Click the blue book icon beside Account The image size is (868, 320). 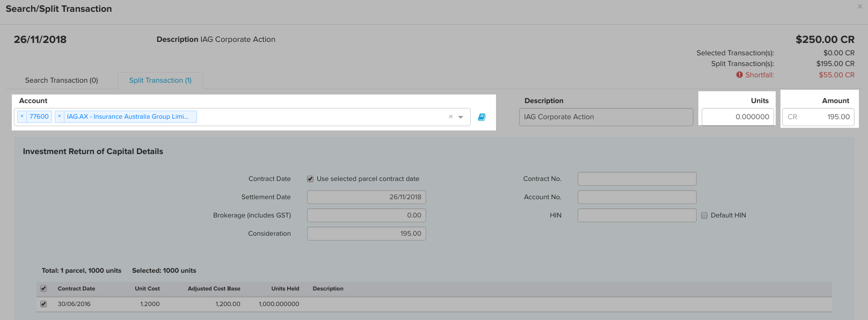482,117
